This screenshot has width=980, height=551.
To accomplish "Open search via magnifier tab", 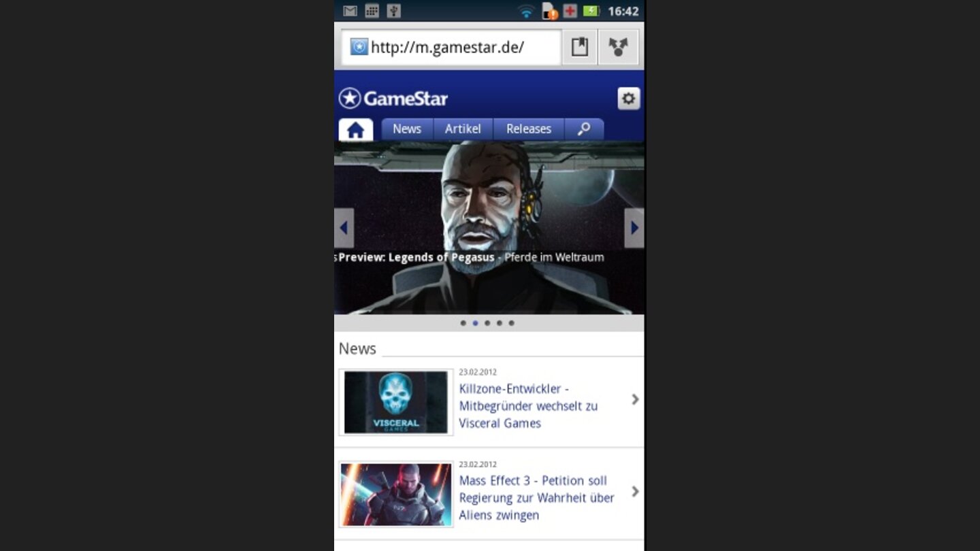I will click(x=584, y=129).
